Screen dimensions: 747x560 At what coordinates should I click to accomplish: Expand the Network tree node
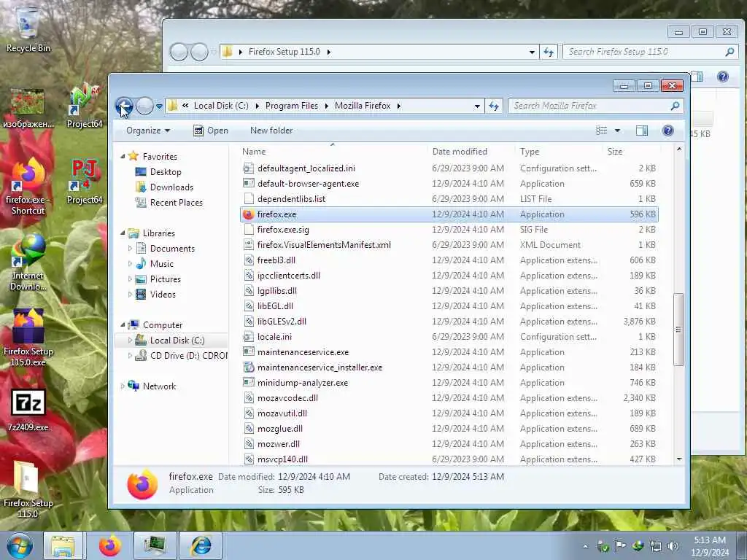click(x=123, y=386)
